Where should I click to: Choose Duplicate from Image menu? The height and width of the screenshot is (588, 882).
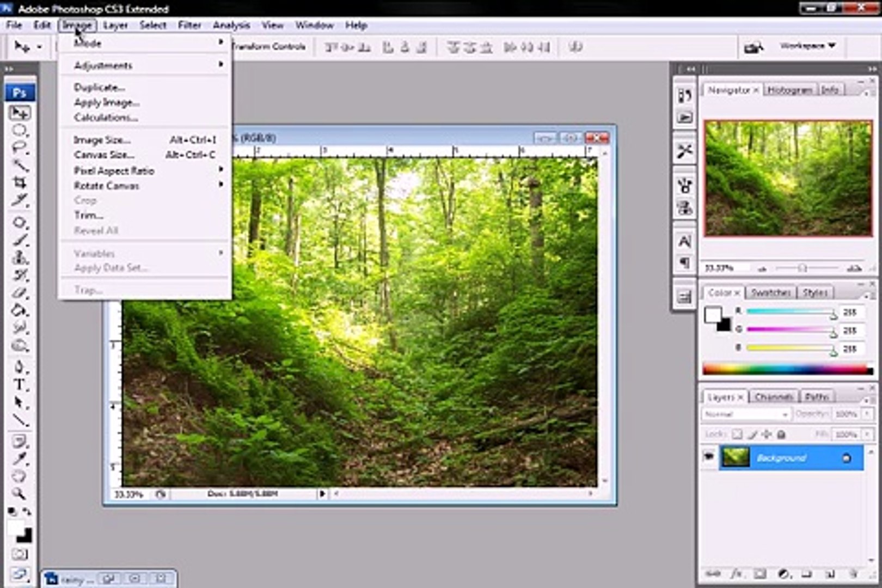point(145,87)
